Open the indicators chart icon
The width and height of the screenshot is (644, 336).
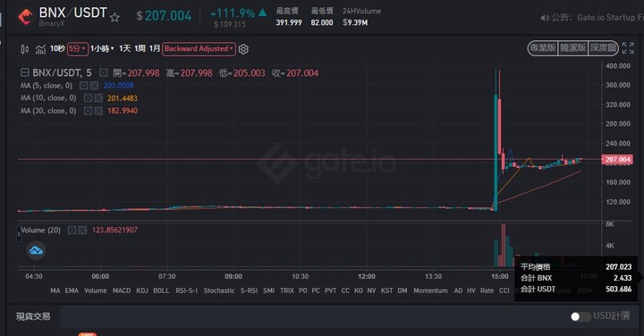(x=40, y=49)
